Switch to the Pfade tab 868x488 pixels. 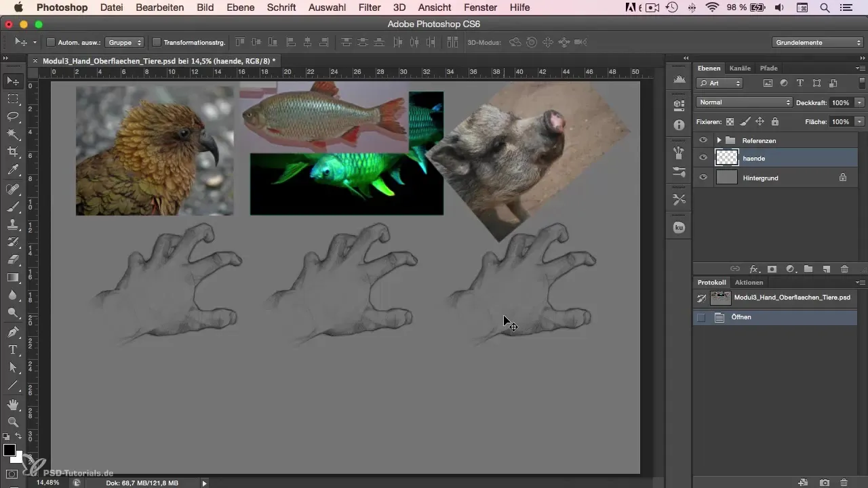coord(768,68)
